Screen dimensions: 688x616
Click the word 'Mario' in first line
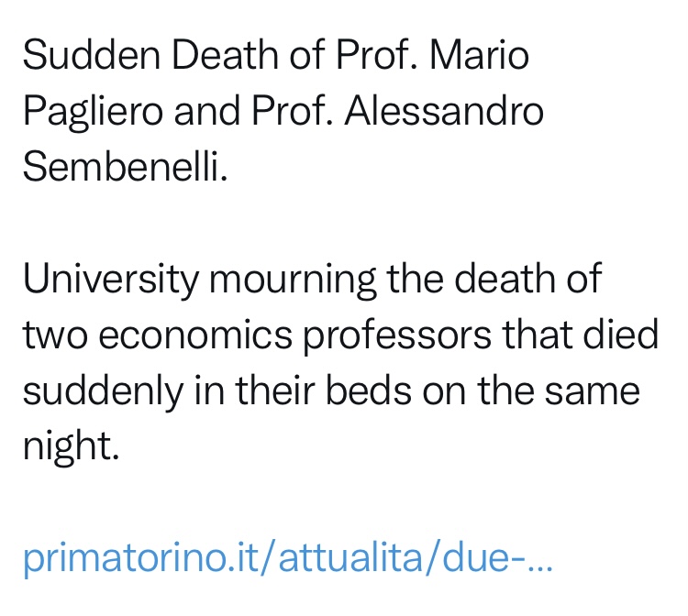[x=479, y=55]
